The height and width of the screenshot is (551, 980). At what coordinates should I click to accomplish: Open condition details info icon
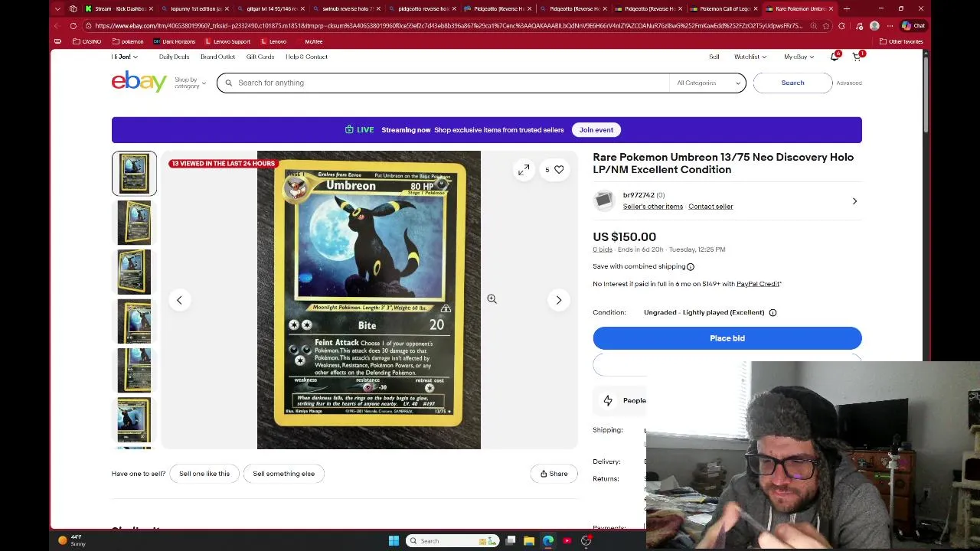[x=773, y=312]
